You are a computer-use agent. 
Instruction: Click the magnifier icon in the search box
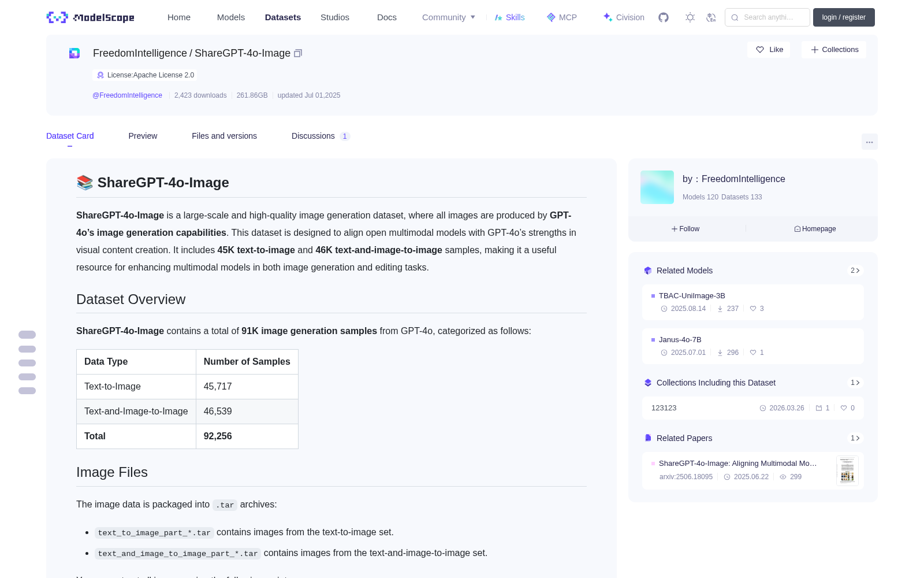pos(735,17)
